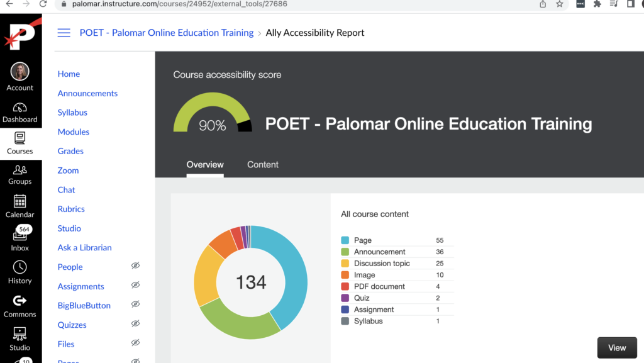Click the Quizzes hidden-eye icon
This screenshot has height=363, width=644.
click(x=136, y=323)
